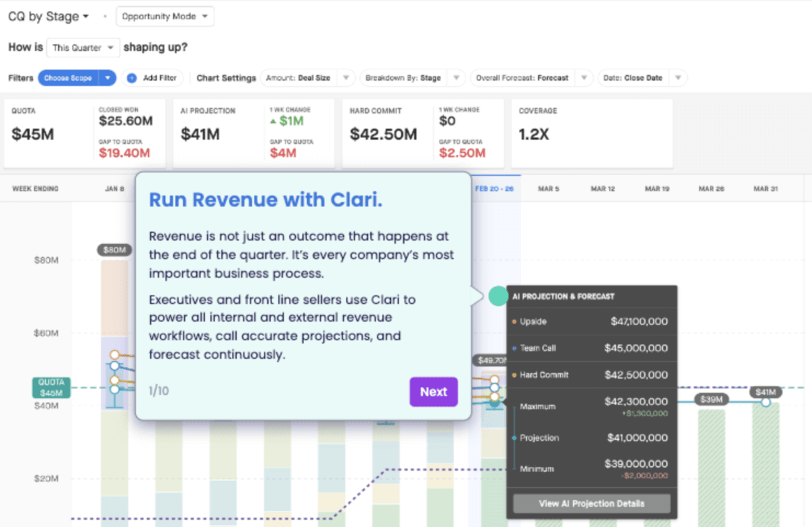Open the This Quarter selector

click(84, 48)
